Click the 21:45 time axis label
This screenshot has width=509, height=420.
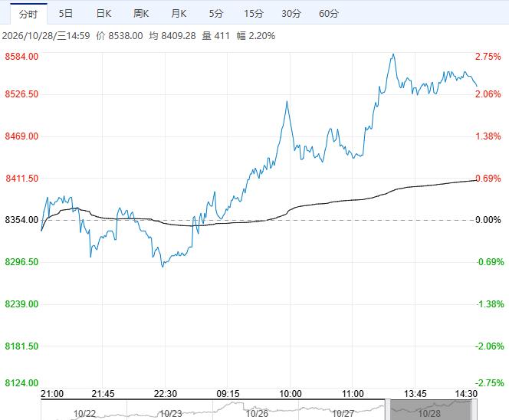[103, 394]
